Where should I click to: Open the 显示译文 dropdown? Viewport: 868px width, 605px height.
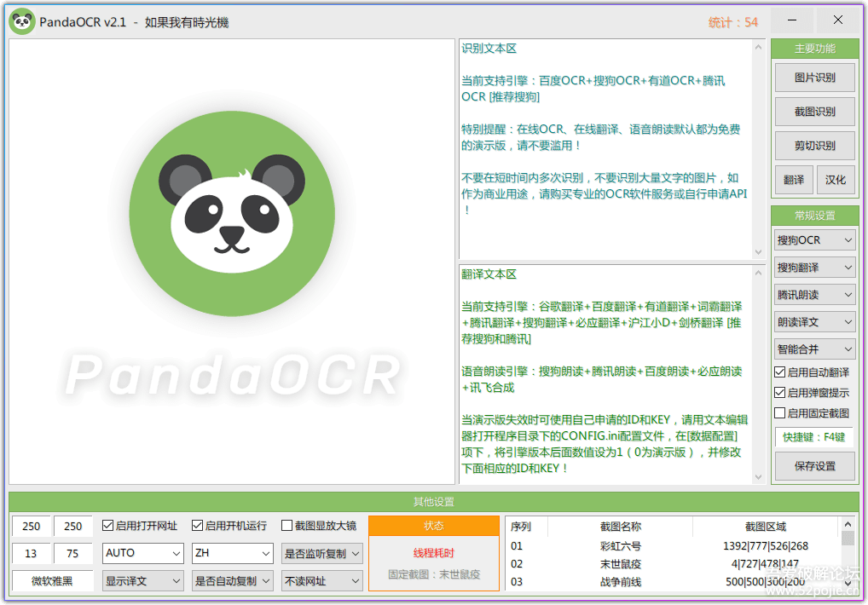point(143,581)
